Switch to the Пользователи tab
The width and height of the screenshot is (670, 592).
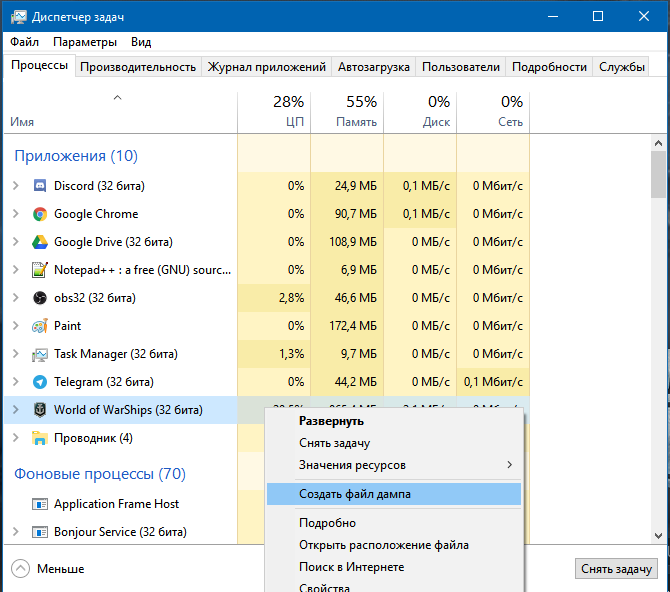[461, 67]
